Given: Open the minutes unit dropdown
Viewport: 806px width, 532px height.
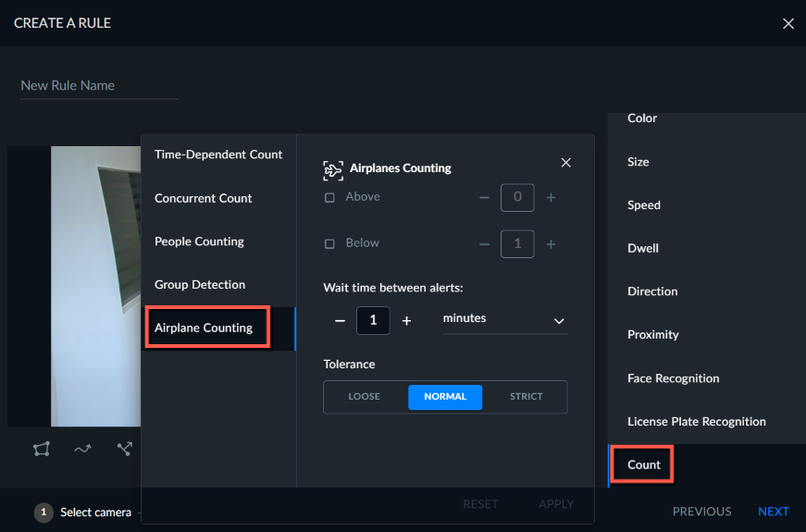Looking at the screenshot, I should [x=504, y=320].
